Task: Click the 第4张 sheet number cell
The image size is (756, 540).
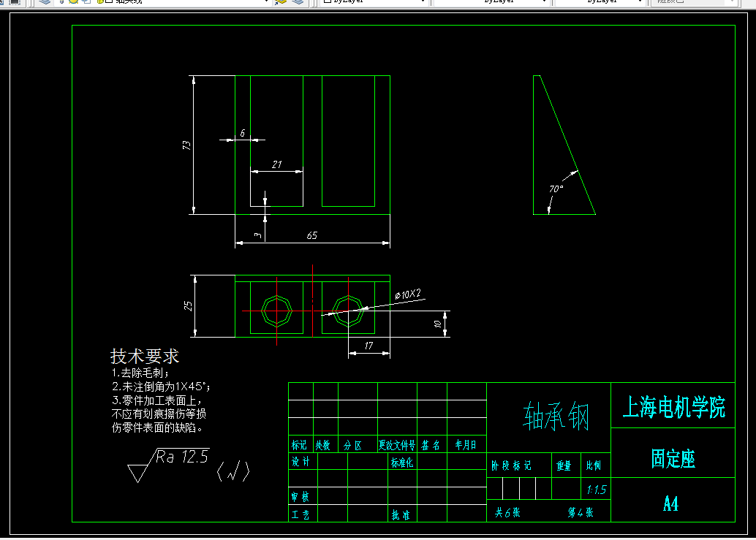Action: [x=581, y=512]
